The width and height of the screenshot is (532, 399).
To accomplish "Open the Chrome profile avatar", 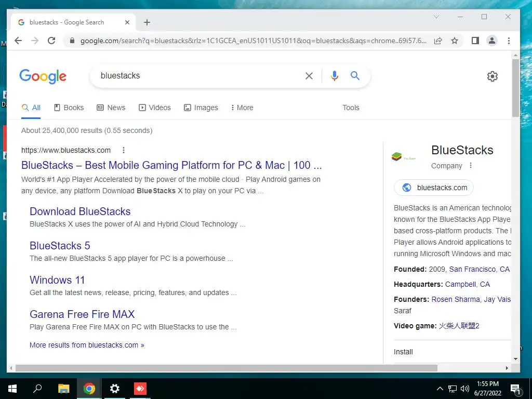I will pos(492,41).
